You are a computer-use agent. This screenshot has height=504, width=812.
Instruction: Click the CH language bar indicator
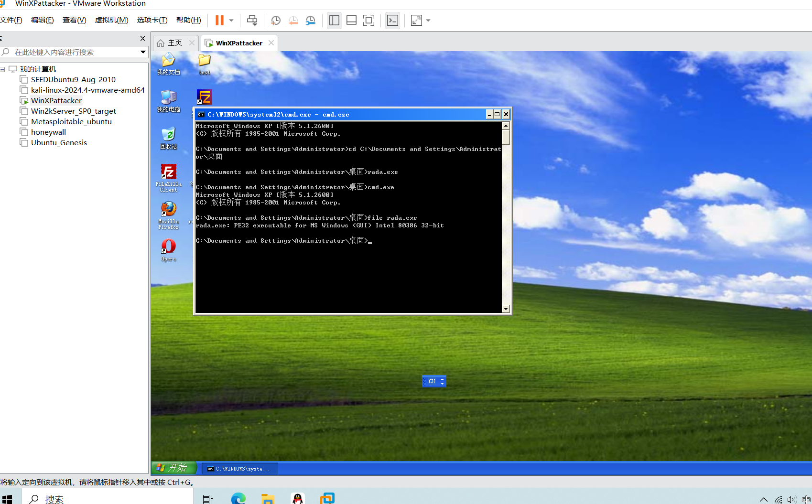pyautogui.click(x=432, y=381)
